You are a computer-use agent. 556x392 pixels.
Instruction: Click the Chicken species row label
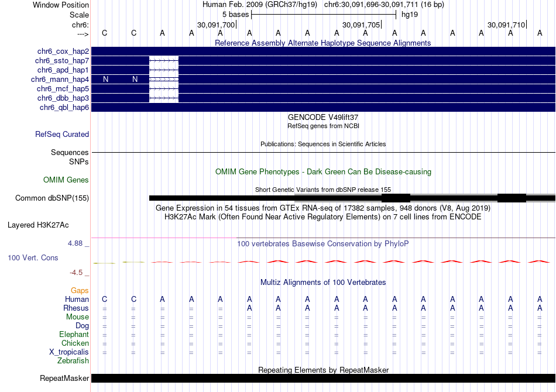pyautogui.click(x=75, y=343)
